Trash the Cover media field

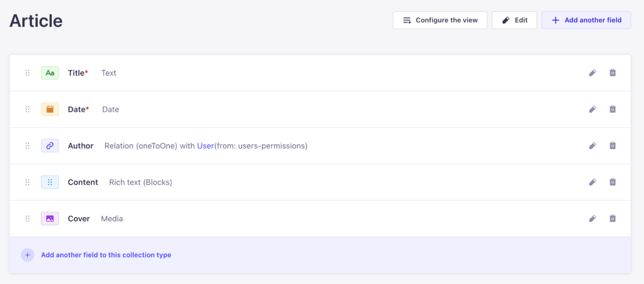[x=612, y=219]
